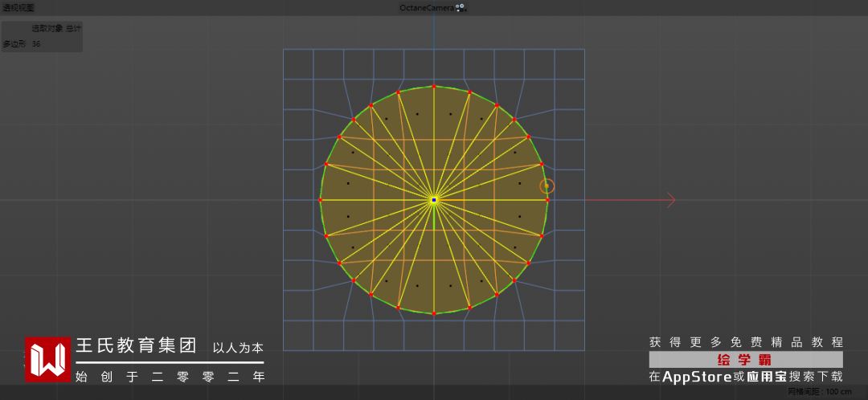Image resolution: width=868 pixels, height=400 pixels.
Task: Click the 多边形 36 HUD entry
Action: tap(22, 43)
